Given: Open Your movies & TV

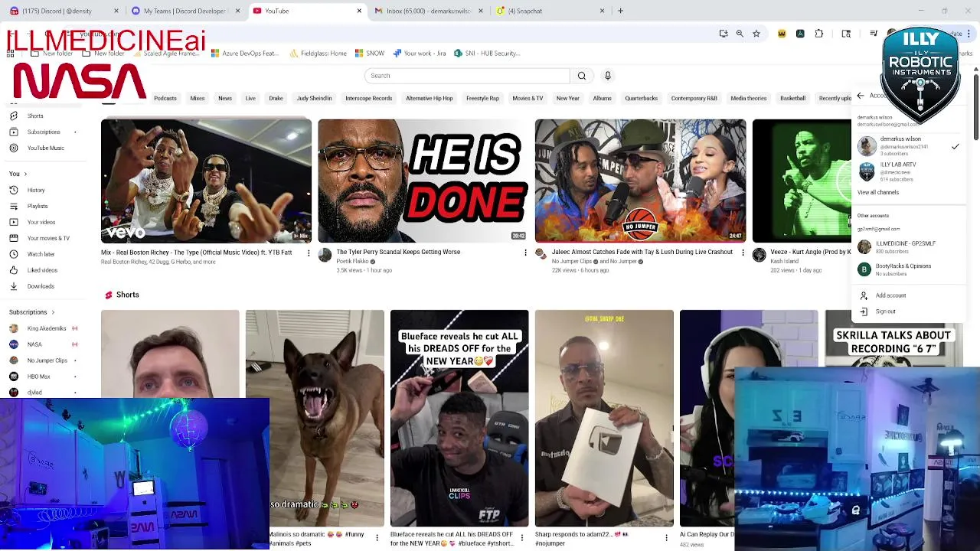Looking at the screenshot, I should tap(48, 238).
